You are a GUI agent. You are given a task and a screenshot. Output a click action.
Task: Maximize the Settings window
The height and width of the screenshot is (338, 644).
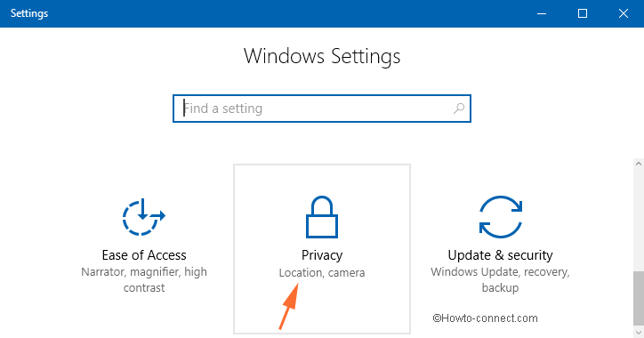pos(583,13)
